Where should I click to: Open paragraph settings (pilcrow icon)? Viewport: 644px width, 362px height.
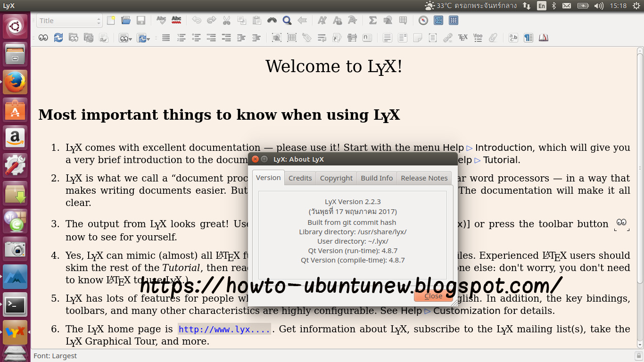[528, 38]
